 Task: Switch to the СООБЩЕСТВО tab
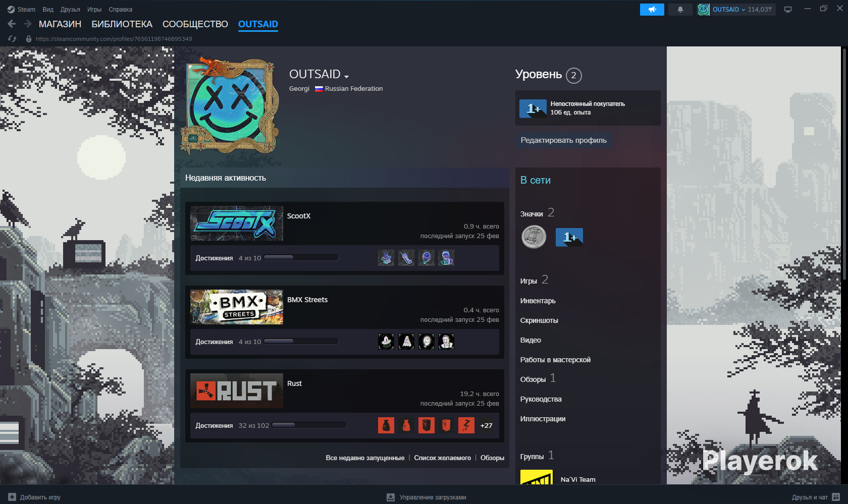[195, 24]
